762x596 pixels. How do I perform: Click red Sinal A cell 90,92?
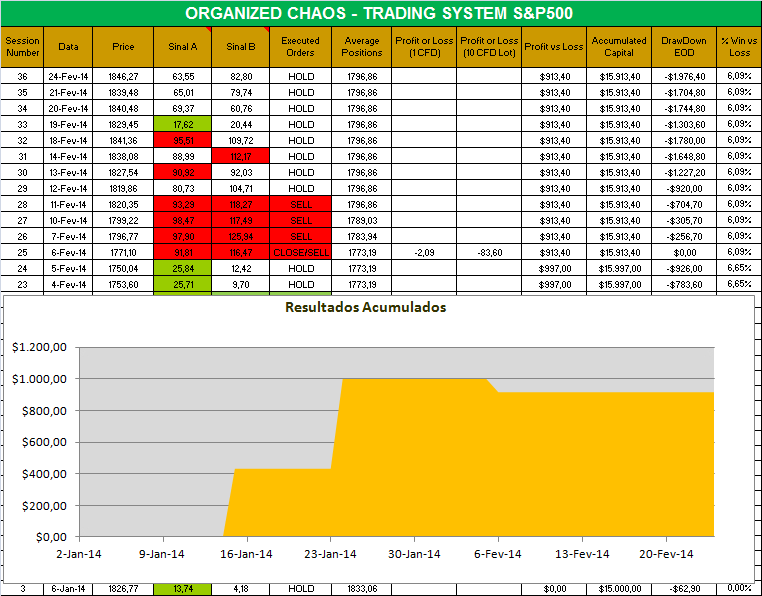click(183, 173)
